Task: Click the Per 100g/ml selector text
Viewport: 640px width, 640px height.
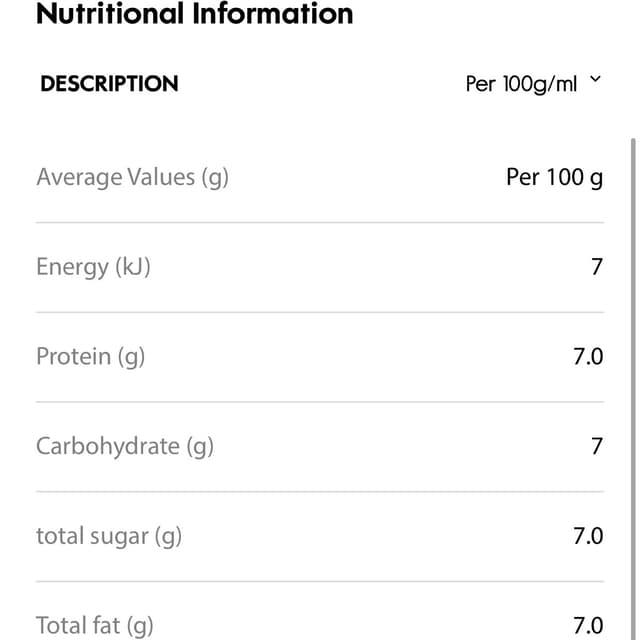Action: (x=521, y=84)
